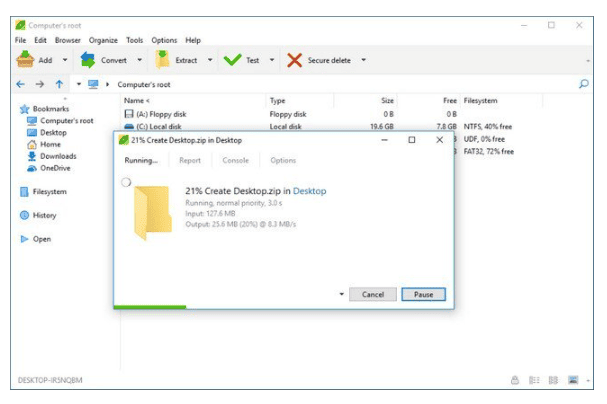Click the large folder icon in progress dialog
The height and width of the screenshot is (404, 607).
click(153, 212)
